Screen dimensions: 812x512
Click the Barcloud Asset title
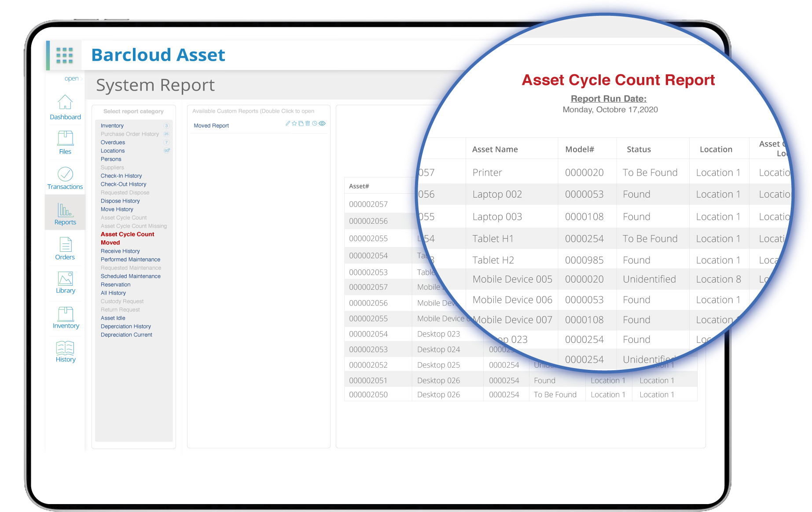pyautogui.click(x=158, y=55)
